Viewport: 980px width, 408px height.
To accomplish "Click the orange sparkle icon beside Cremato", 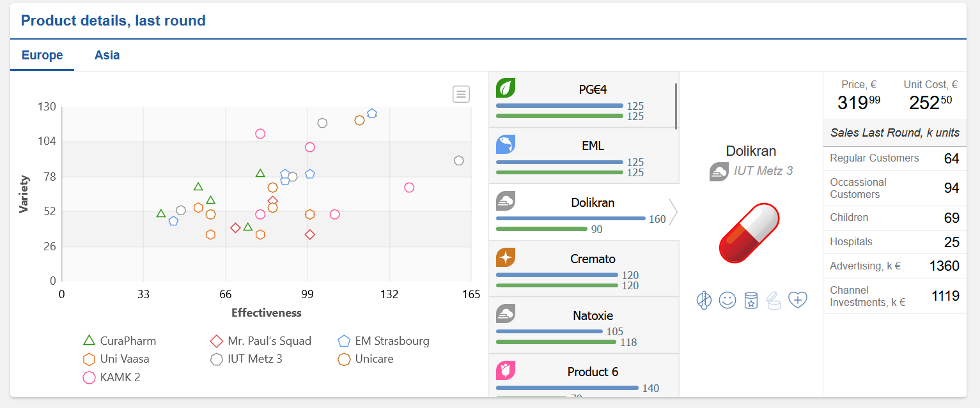I will point(506,257).
